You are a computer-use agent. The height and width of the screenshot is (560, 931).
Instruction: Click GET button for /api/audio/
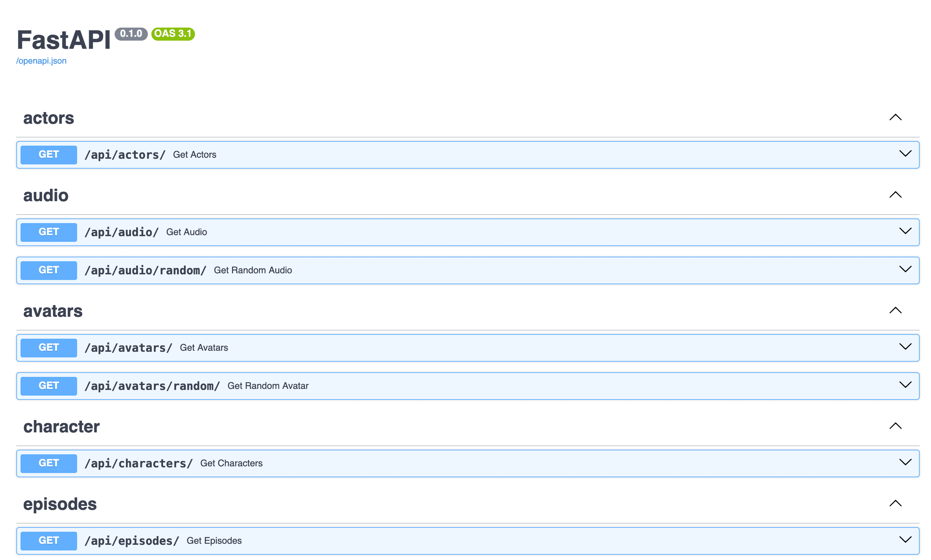click(x=49, y=232)
